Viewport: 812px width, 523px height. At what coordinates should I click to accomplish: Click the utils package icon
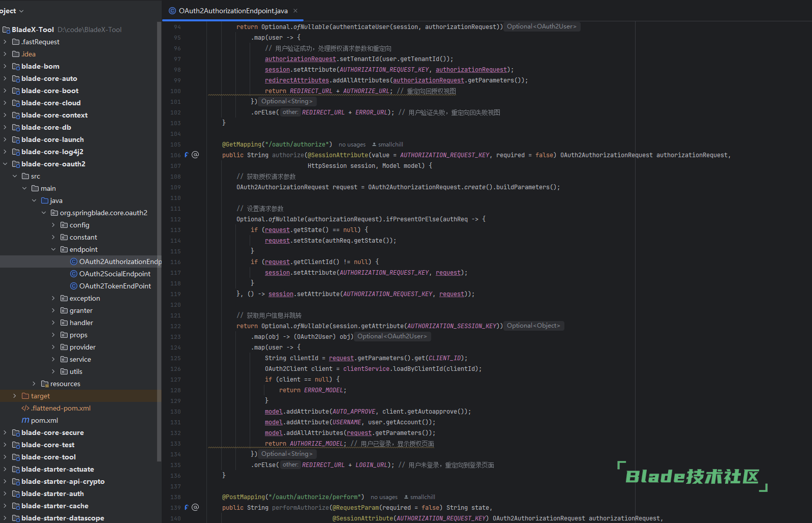[64, 371]
